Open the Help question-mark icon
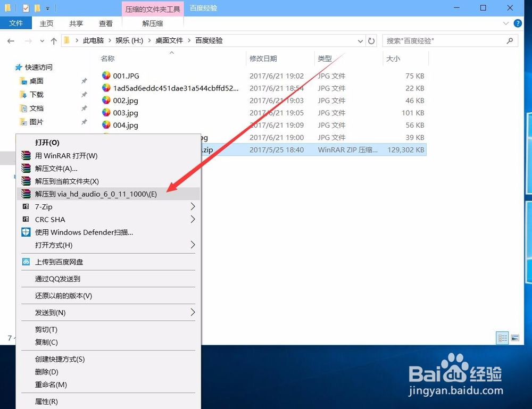Image resolution: width=532 pixels, height=409 pixels. [517, 23]
